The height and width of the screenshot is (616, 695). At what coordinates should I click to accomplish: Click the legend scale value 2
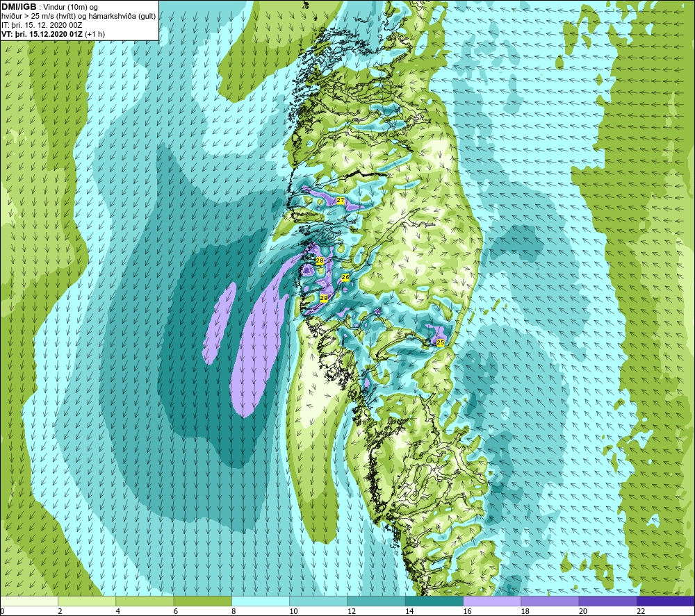[x=60, y=611]
